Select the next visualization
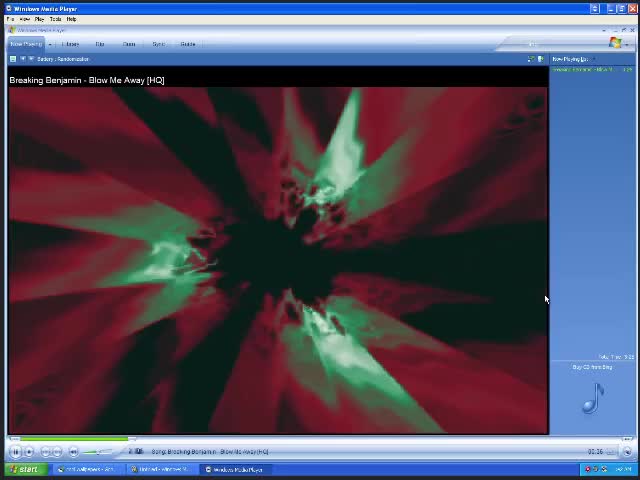 pos(31,59)
